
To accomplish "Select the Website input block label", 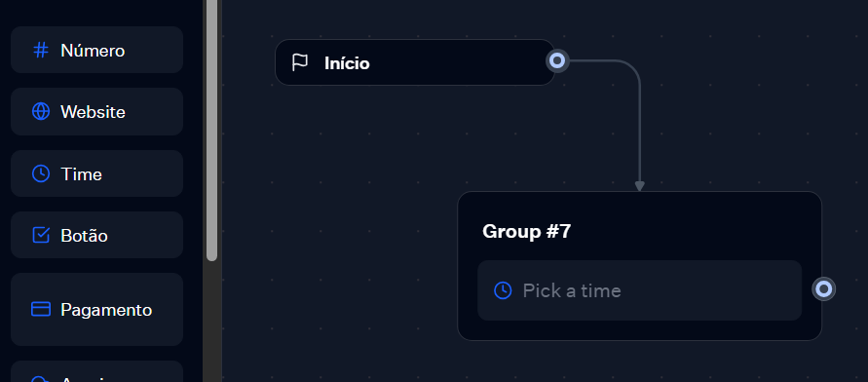I will (x=93, y=112).
